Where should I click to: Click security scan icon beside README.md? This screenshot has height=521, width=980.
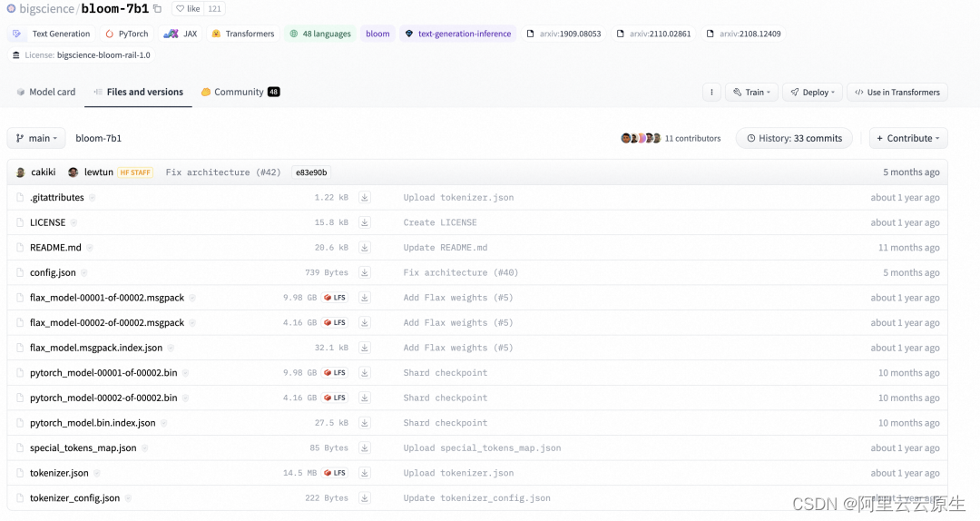89,248
